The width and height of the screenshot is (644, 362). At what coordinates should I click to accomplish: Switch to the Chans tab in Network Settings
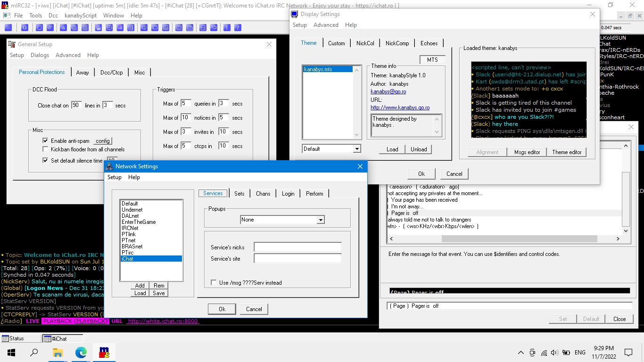pyautogui.click(x=263, y=193)
